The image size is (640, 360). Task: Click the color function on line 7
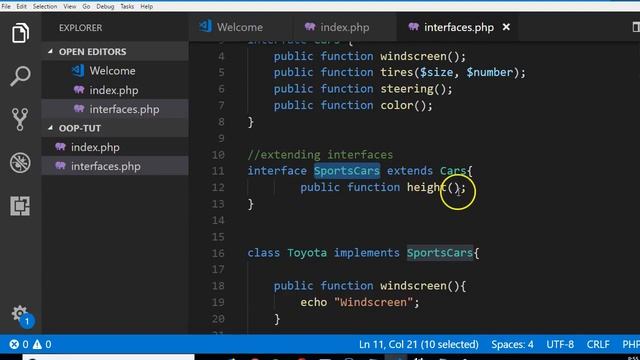tap(397, 105)
